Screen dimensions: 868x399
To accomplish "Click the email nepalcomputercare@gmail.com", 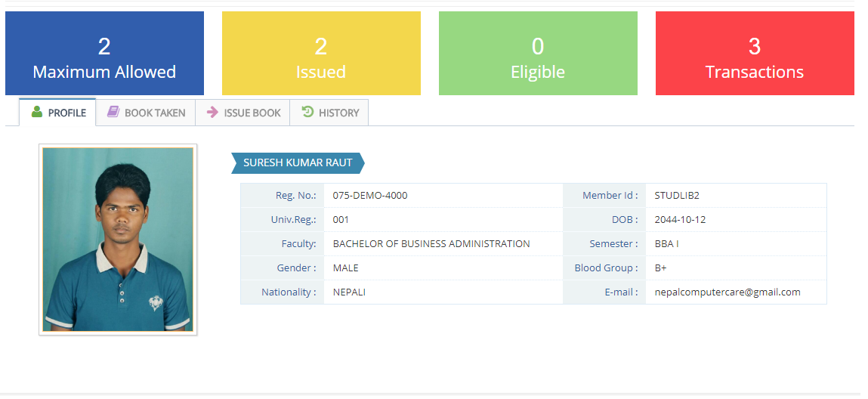I will [727, 292].
